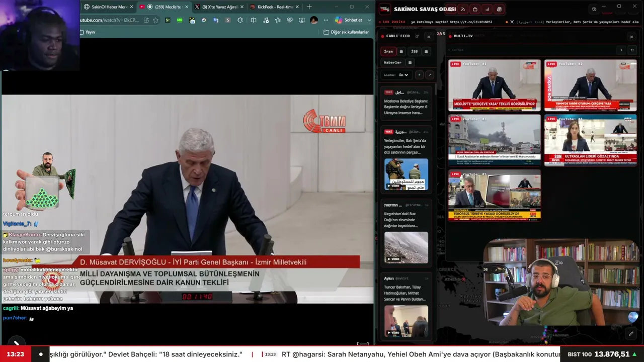Click the edit pencil icon at bottom right

pos(631,333)
